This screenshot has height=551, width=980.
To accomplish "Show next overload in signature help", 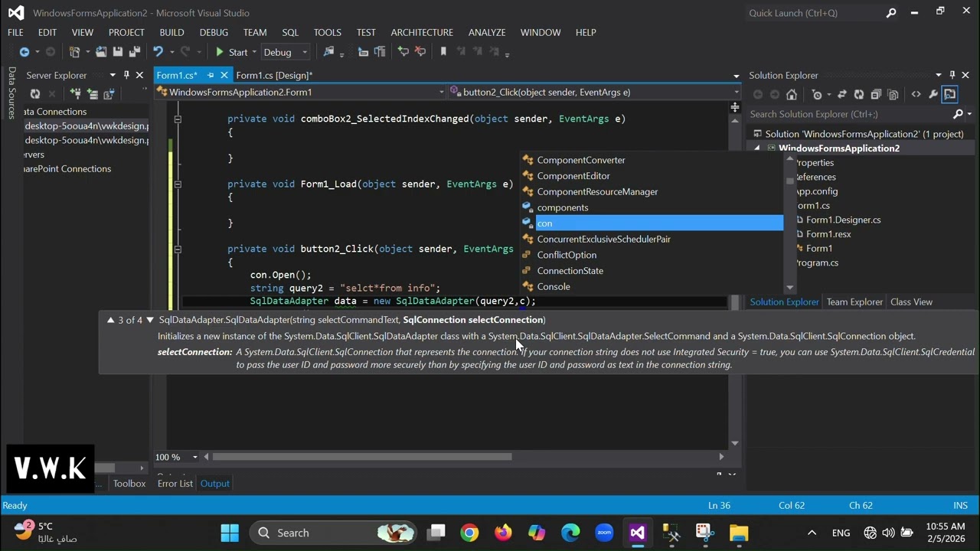I will pos(150,320).
